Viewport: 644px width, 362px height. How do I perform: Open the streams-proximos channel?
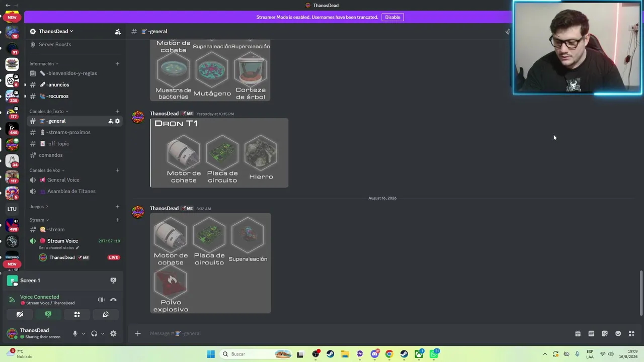click(75, 132)
